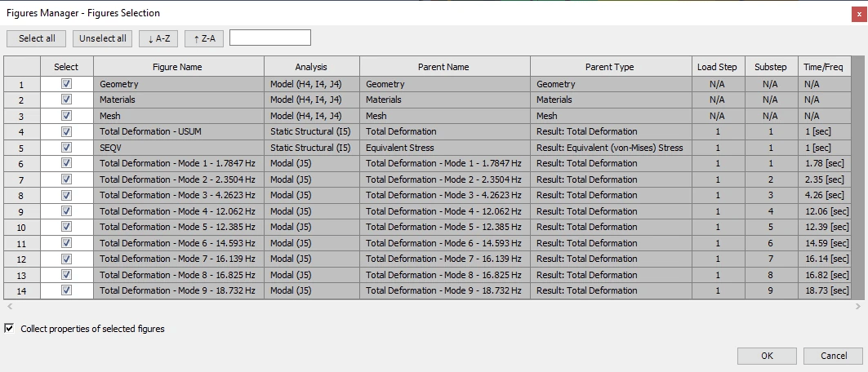This screenshot has height=372, width=868.
Task: Click the vertical scrollbar beside the table
Action: (857, 177)
